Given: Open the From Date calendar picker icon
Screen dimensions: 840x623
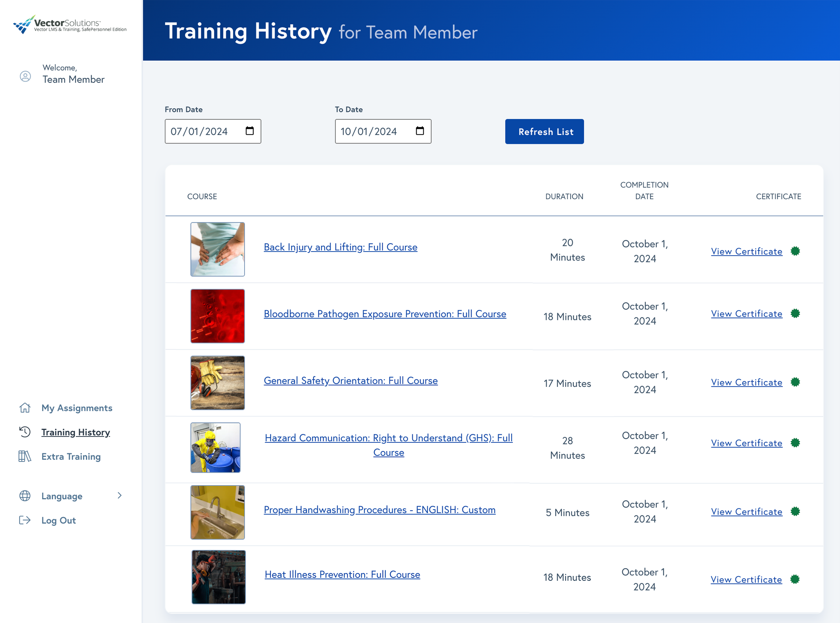Looking at the screenshot, I should (x=250, y=131).
